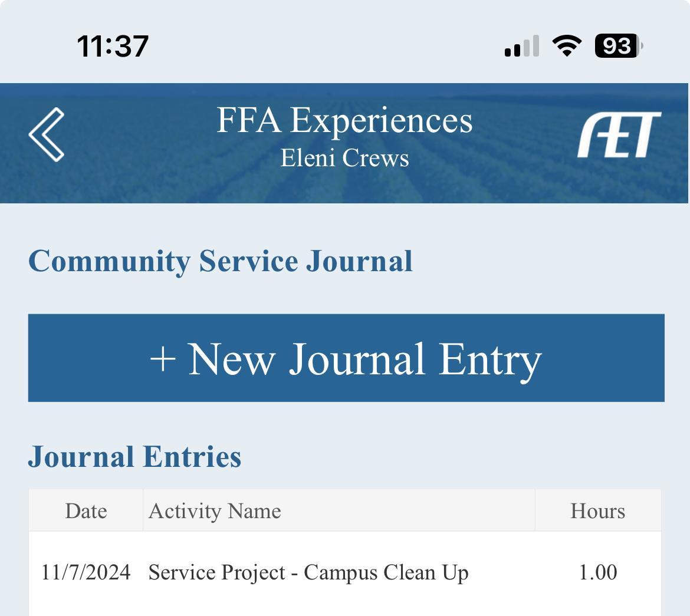Image resolution: width=690 pixels, height=616 pixels.
Task: Tap the Wi-Fi status icon
Action: [x=566, y=45]
